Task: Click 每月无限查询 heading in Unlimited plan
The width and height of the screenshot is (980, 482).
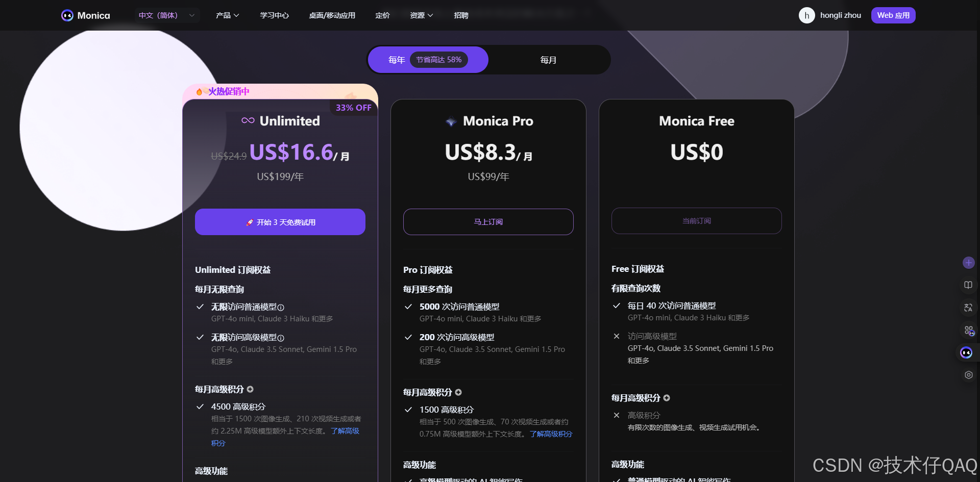Action: (x=219, y=289)
